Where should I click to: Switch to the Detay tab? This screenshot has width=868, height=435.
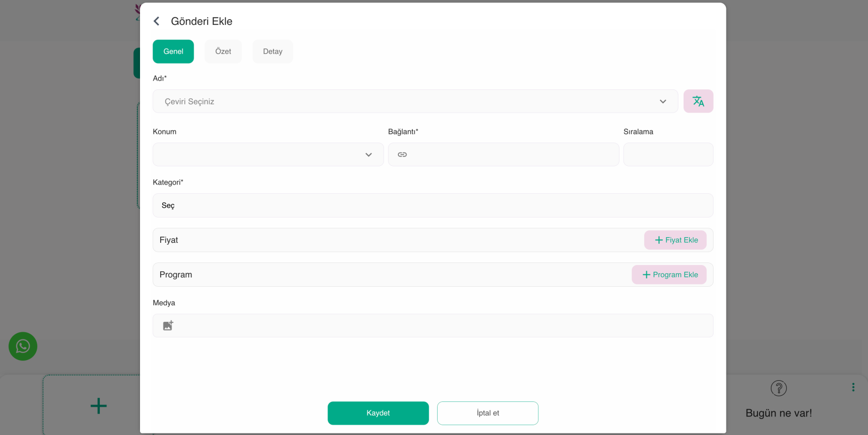pos(272,52)
